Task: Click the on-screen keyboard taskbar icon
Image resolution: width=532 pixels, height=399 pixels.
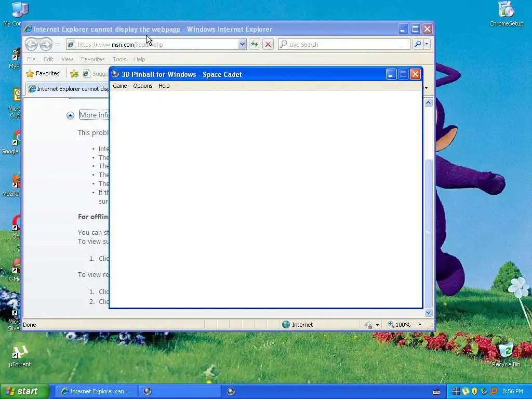Action: click(436, 392)
